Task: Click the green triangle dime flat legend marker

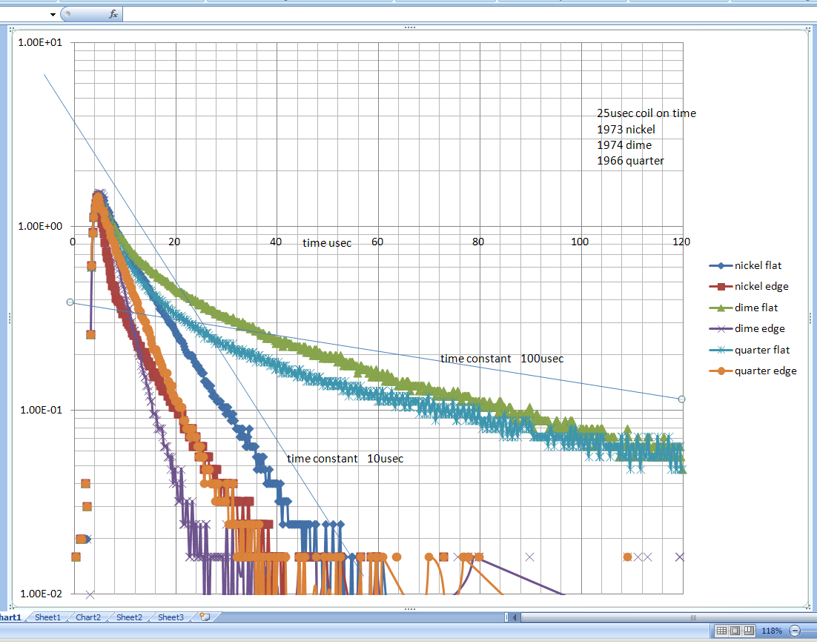Action: point(721,308)
